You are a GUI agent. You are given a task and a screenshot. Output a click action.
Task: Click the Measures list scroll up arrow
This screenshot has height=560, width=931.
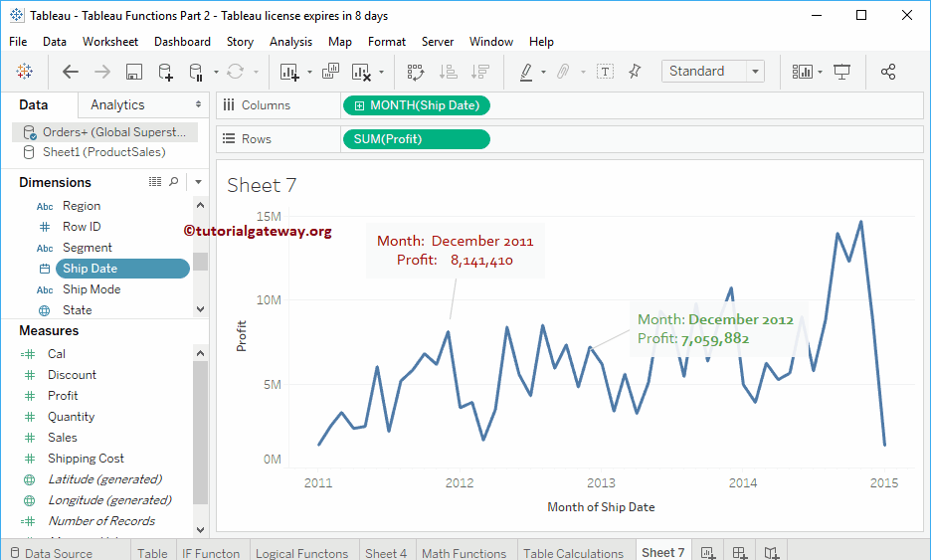200,353
